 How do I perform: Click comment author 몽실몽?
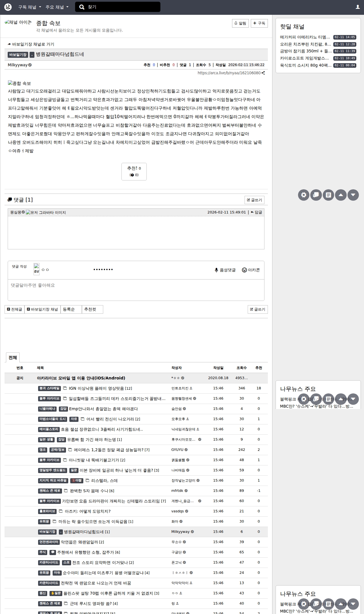click(x=16, y=212)
